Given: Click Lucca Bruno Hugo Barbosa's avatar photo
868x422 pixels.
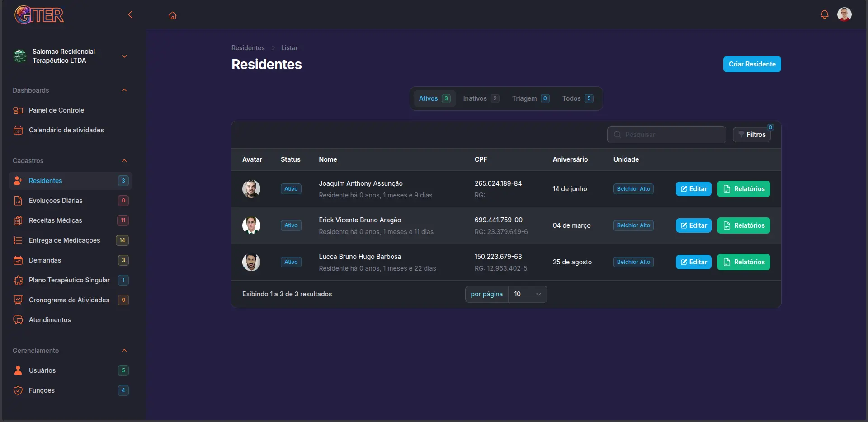Looking at the screenshot, I should point(251,262).
